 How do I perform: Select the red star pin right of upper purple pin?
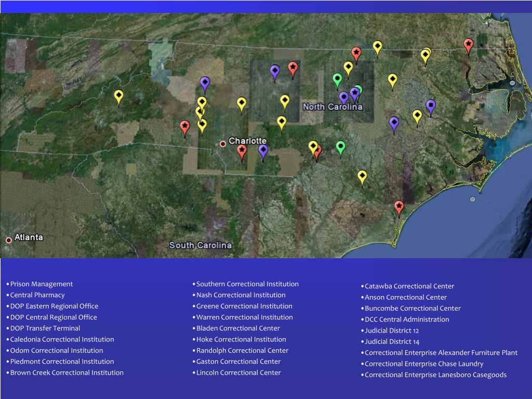tap(293, 70)
